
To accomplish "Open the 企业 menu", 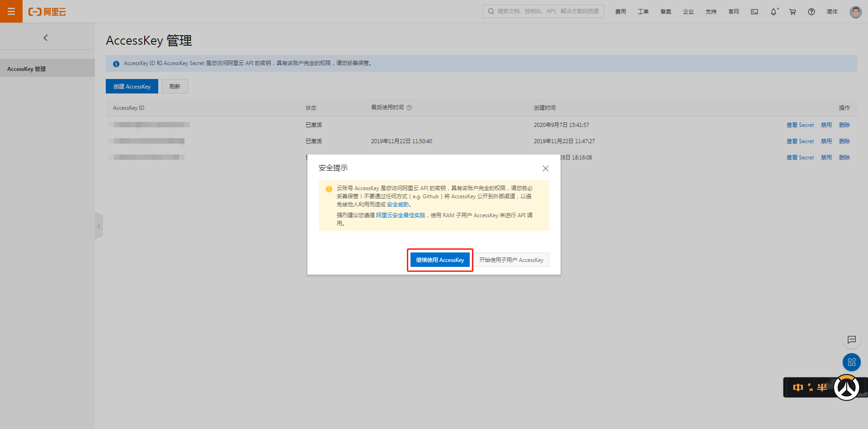I will pos(688,12).
